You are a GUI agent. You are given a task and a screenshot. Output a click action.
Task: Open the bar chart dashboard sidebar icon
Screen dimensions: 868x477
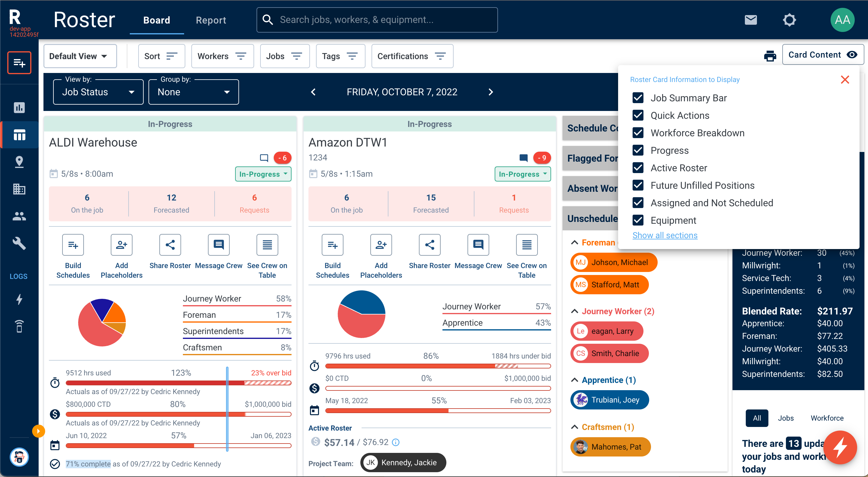pos(19,108)
